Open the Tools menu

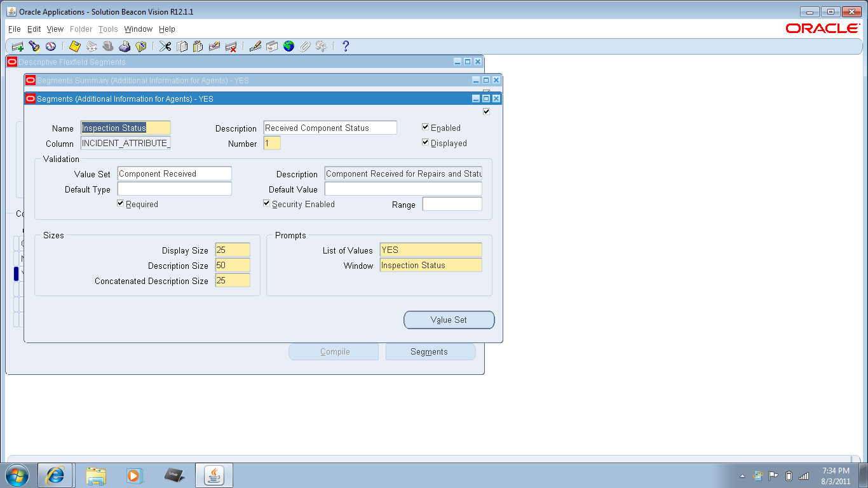108,29
